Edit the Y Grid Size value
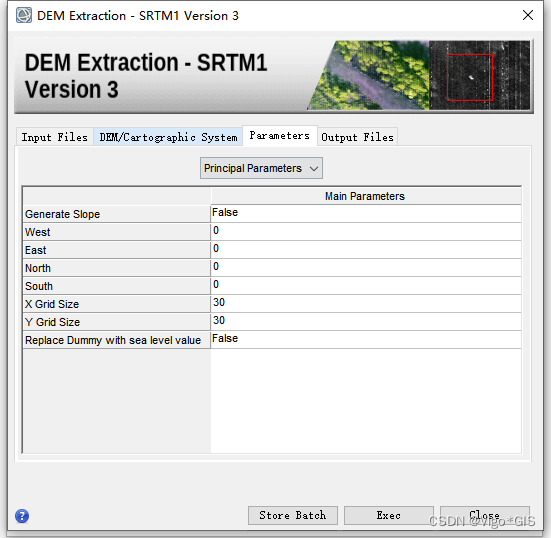The image size is (551, 538). 366,322
